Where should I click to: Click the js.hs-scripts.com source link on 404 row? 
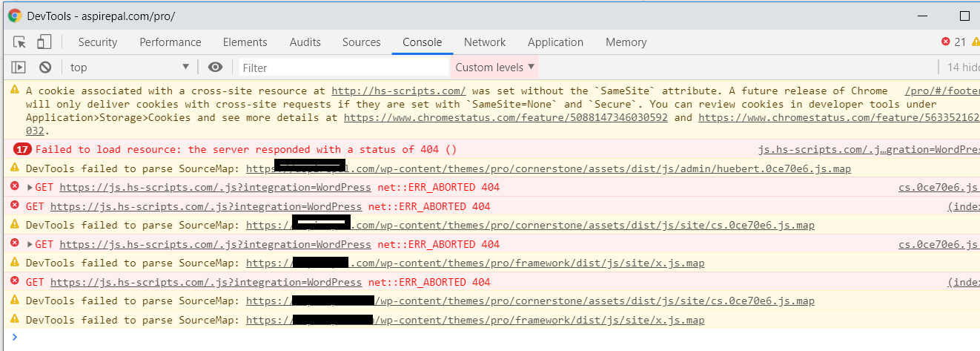pyautogui.click(x=869, y=150)
